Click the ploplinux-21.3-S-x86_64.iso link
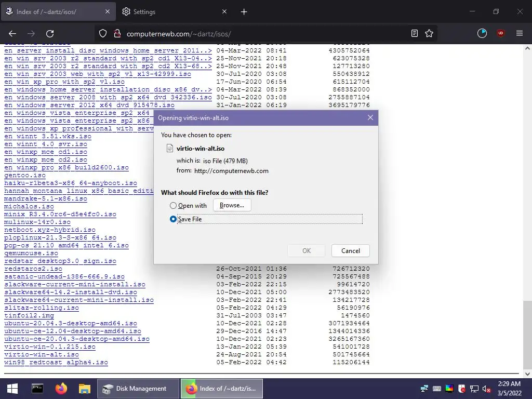The image size is (532, 399). [60, 238]
